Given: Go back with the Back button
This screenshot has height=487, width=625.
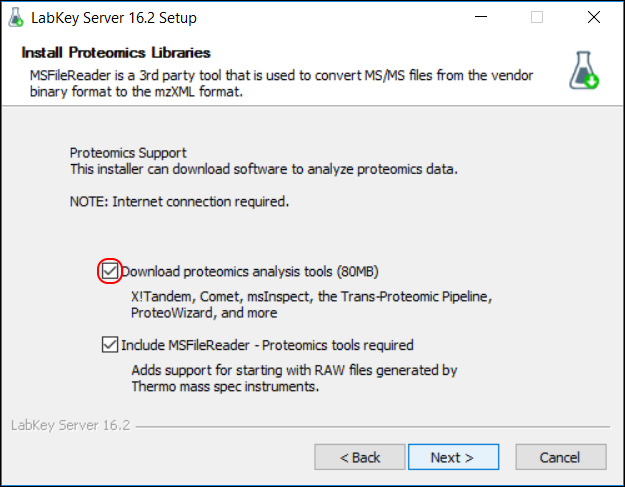Looking at the screenshot, I should 360,457.
